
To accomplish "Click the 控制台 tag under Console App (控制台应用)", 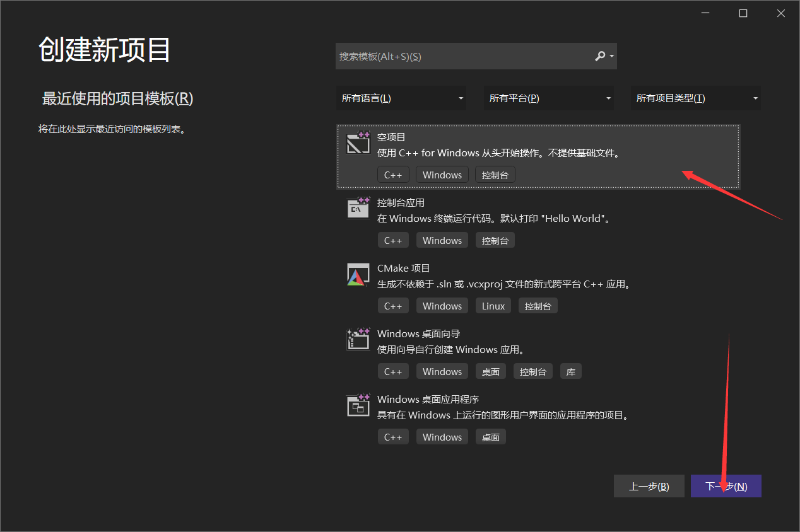I will tap(495, 240).
